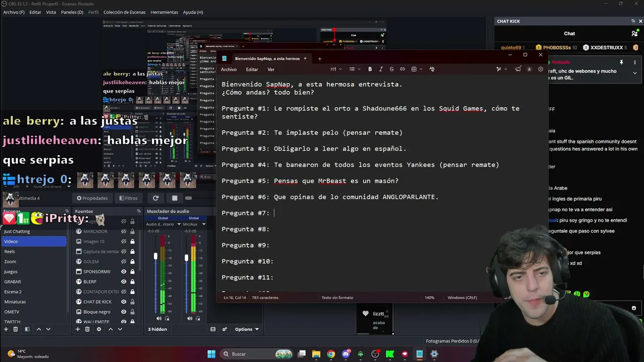Add a new source in Fuentes
The image size is (644, 362).
pos(77,329)
